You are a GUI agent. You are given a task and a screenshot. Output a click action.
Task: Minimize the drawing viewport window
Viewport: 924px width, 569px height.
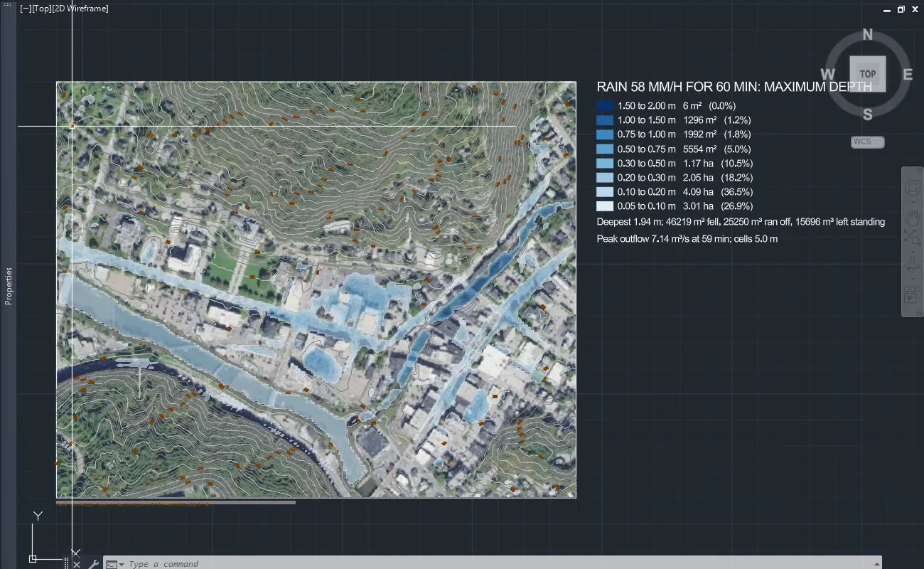point(887,9)
